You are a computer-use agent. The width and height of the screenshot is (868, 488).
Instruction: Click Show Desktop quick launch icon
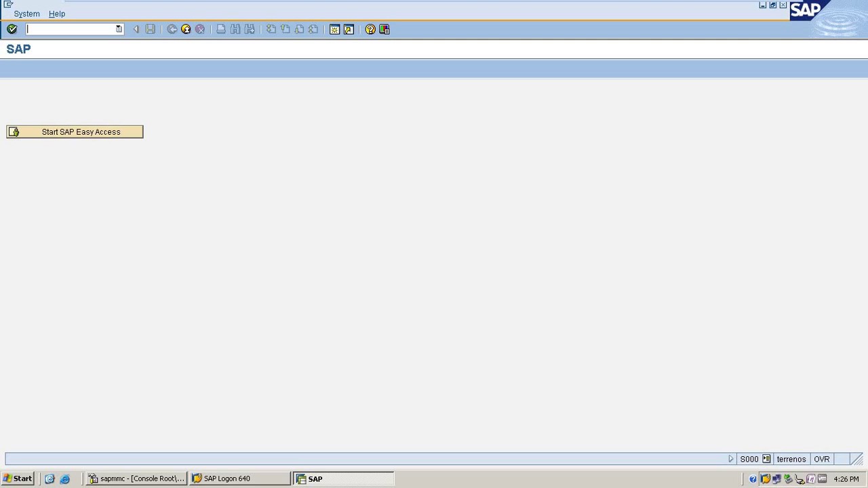[x=50, y=479]
